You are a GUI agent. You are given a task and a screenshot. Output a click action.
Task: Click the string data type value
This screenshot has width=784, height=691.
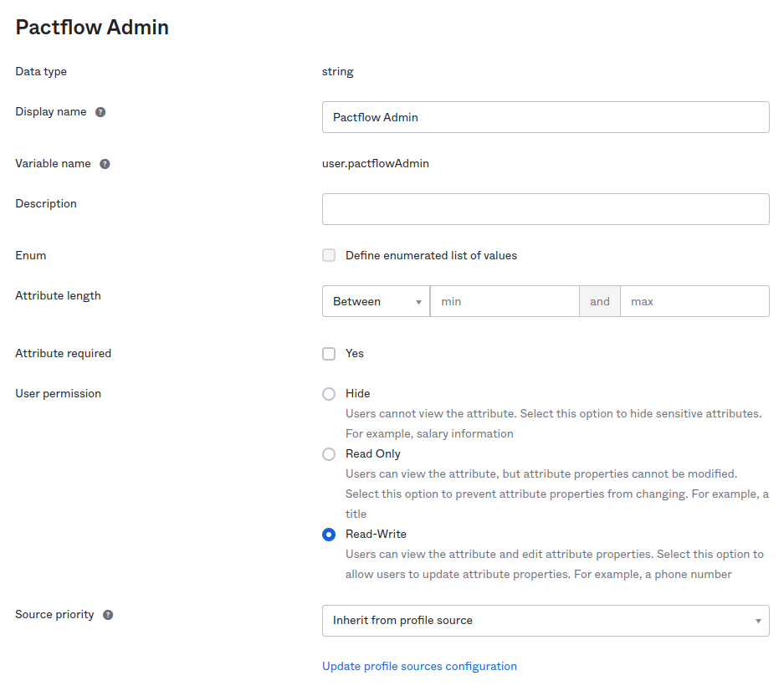(x=337, y=71)
